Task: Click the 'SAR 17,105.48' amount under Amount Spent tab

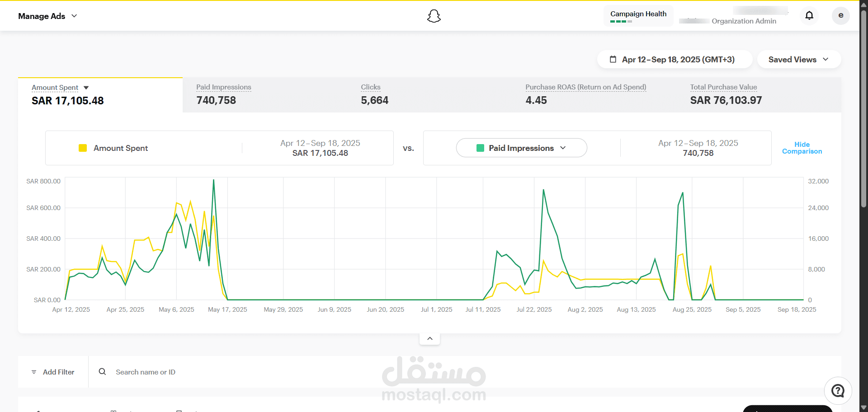Action: [68, 101]
